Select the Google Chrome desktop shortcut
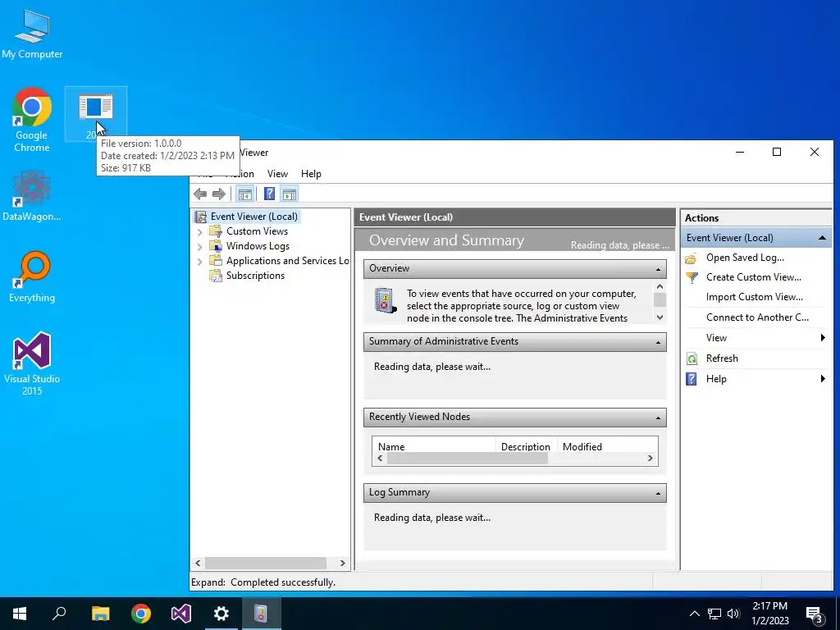 32,120
